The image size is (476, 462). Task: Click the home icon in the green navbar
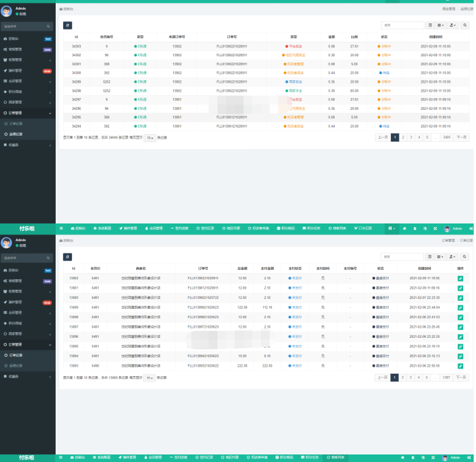(x=405, y=228)
